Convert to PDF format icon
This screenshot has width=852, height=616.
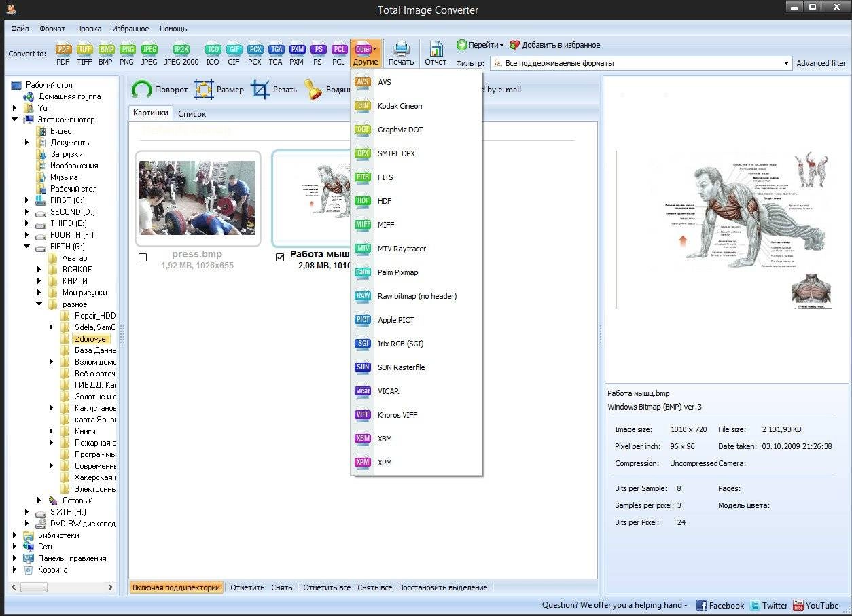(63, 54)
